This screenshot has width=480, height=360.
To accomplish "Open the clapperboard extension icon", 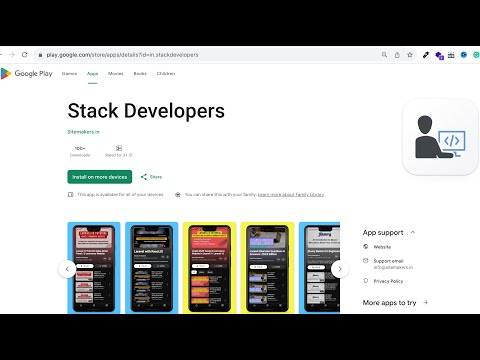I will pyautogui.click(x=451, y=55).
